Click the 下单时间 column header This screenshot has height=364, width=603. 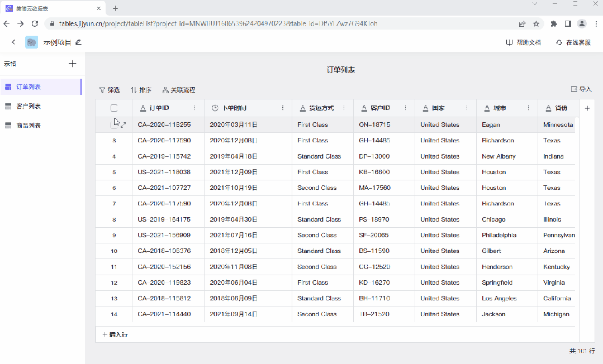click(248, 108)
